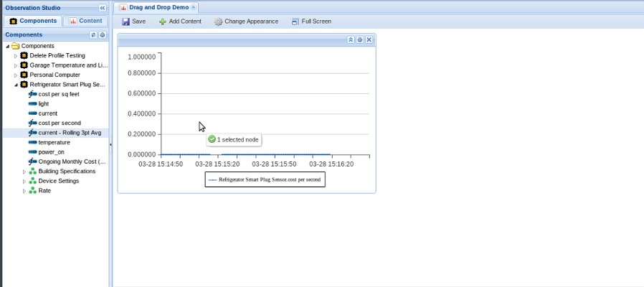Click the Save toolbar button
Image resolution: width=644 pixels, height=287 pixels.
(x=134, y=22)
